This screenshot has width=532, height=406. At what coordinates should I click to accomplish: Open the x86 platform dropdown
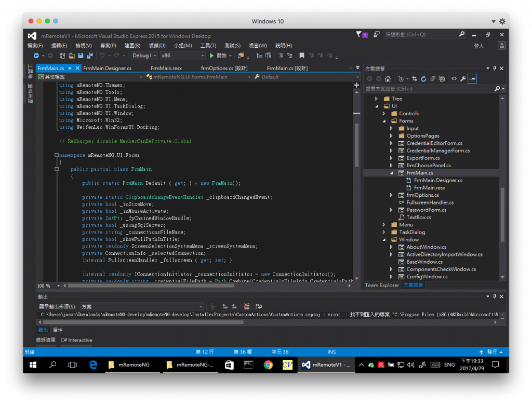point(182,56)
